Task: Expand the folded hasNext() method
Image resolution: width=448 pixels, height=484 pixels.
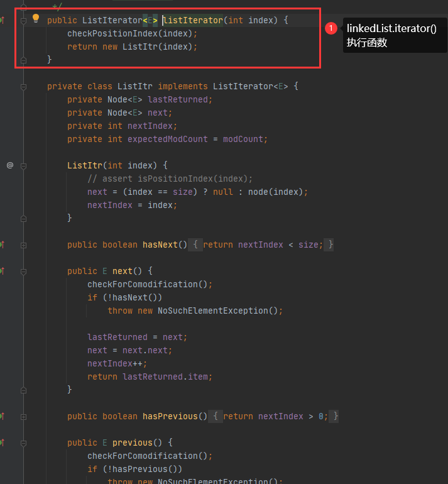Action: 23,245
